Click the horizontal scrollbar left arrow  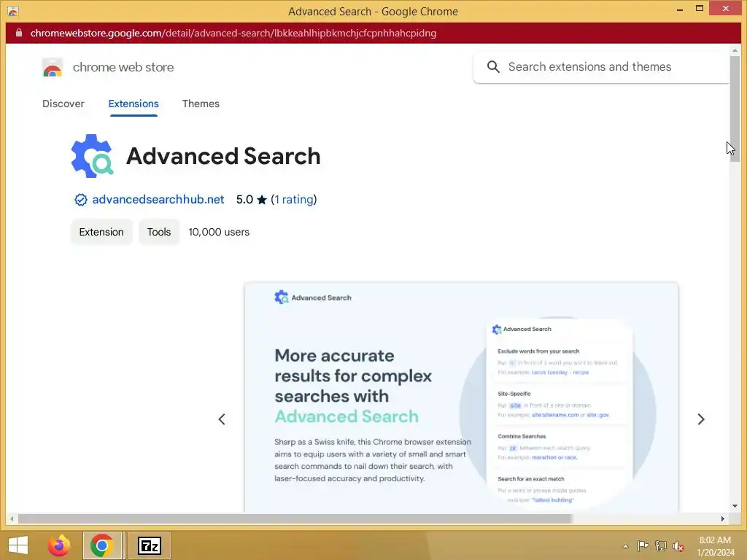[x=12, y=518]
